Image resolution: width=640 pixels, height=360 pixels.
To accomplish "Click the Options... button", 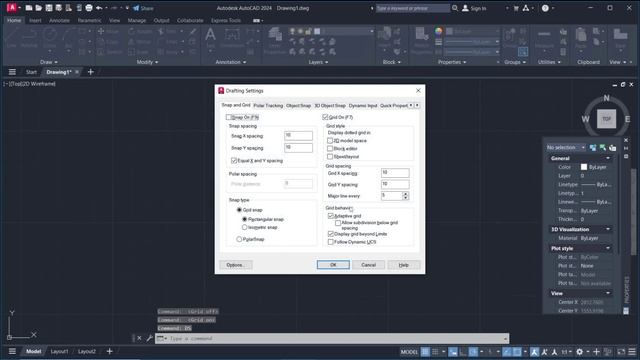I will [x=236, y=265].
